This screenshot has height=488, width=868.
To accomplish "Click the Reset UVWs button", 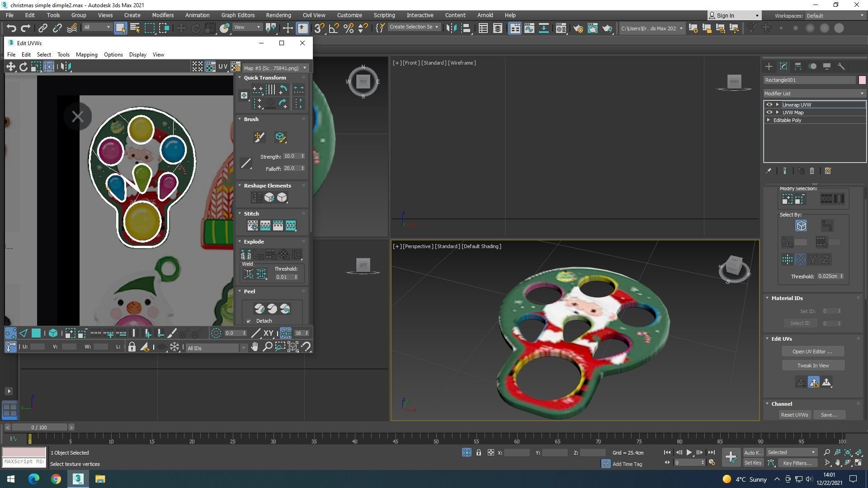I will (x=794, y=415).
